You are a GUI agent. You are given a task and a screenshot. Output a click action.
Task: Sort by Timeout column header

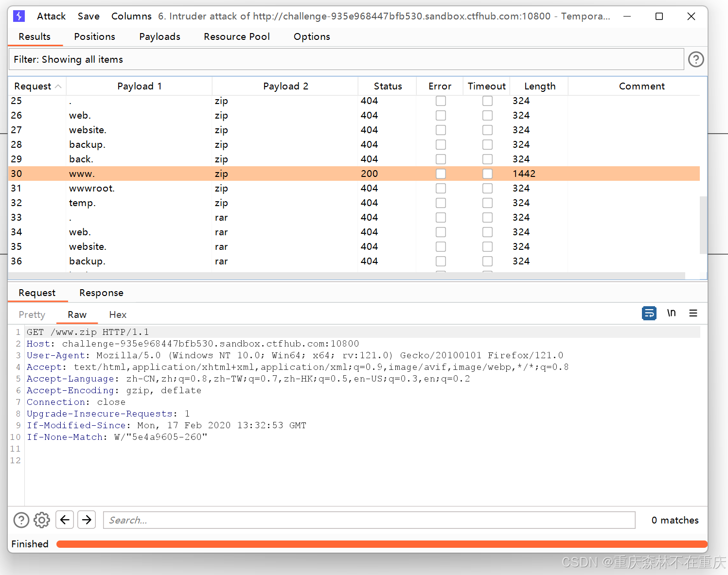486,86
